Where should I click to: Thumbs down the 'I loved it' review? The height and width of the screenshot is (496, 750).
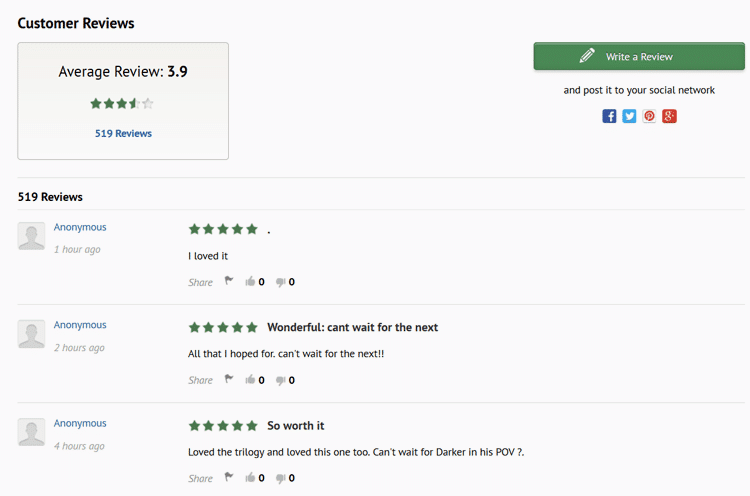pos(280,282)
